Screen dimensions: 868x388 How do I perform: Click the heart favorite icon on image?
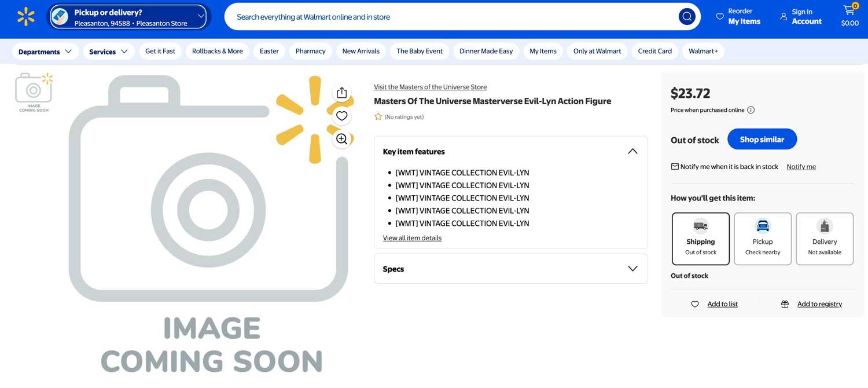pos(341,116)
